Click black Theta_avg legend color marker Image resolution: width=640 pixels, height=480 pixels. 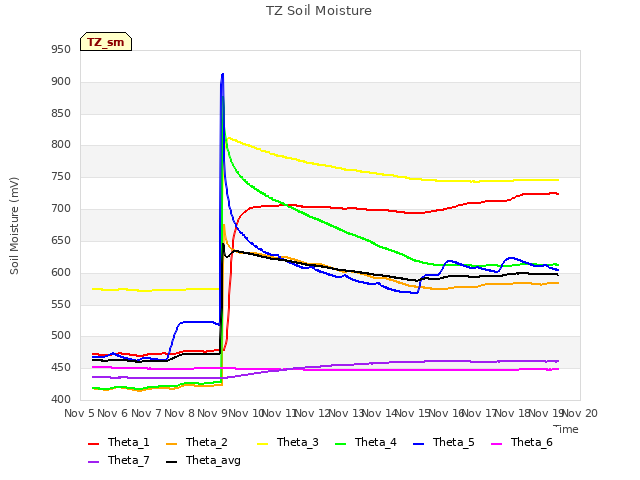click(x=171, y=462)
